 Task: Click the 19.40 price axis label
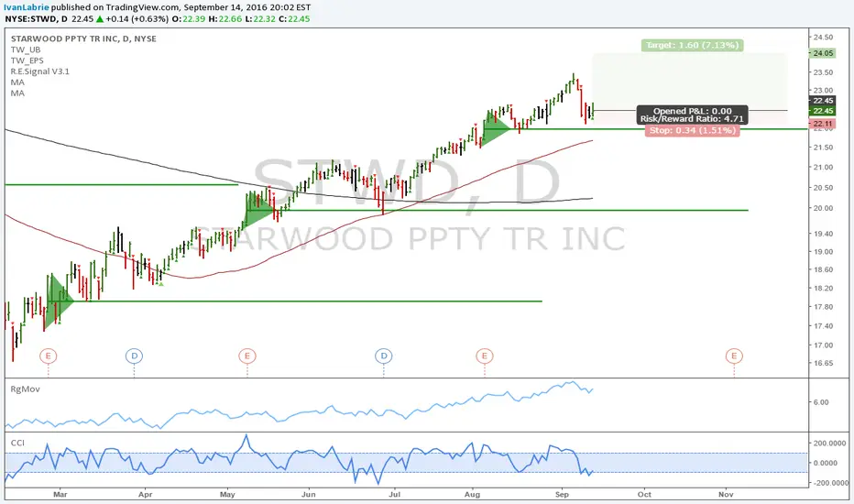coord(823,233)
